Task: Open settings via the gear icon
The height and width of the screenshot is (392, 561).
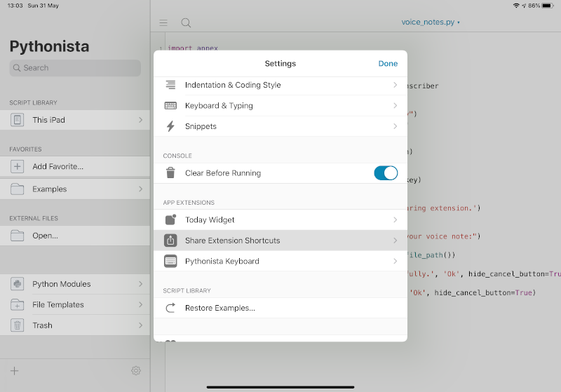Action: pos(136,370)
